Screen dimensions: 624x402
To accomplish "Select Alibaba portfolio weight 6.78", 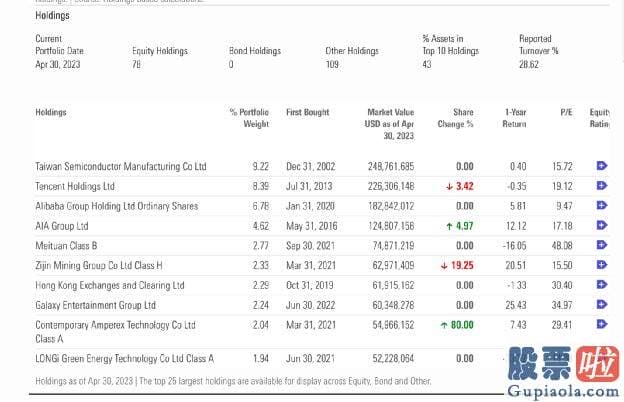I will (x=261, y=206).
